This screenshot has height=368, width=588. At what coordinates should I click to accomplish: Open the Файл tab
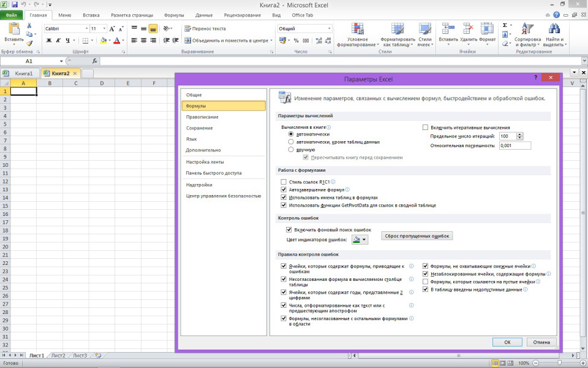[11, 15]
